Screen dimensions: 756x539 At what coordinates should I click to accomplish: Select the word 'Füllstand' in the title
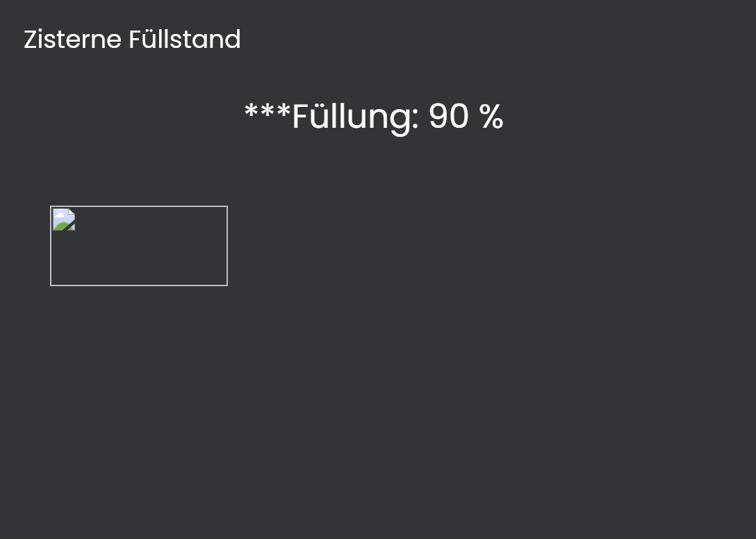tap(185, 40)
